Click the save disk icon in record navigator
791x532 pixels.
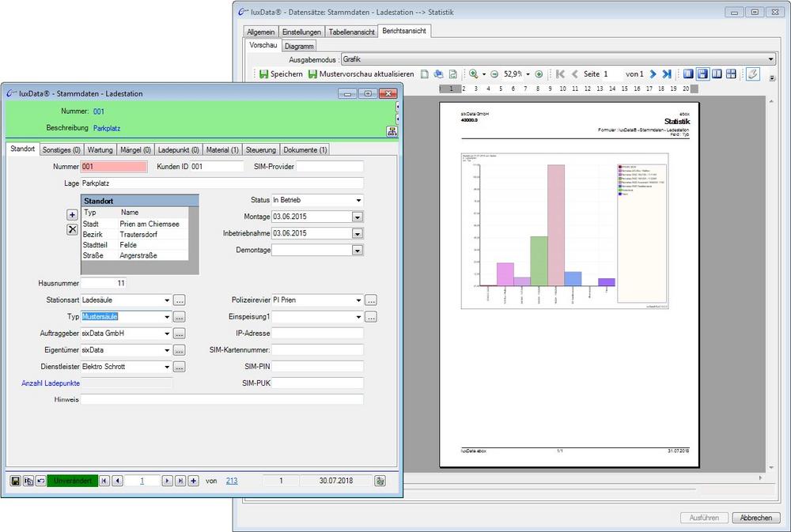pyautogui.click(x=15, y=481)
